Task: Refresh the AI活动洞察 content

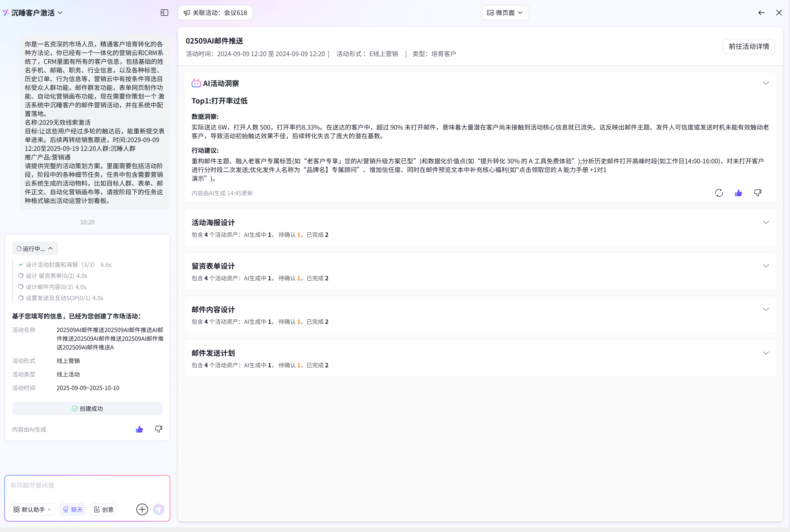Action: pyautogui.click(x=719, y=193)
